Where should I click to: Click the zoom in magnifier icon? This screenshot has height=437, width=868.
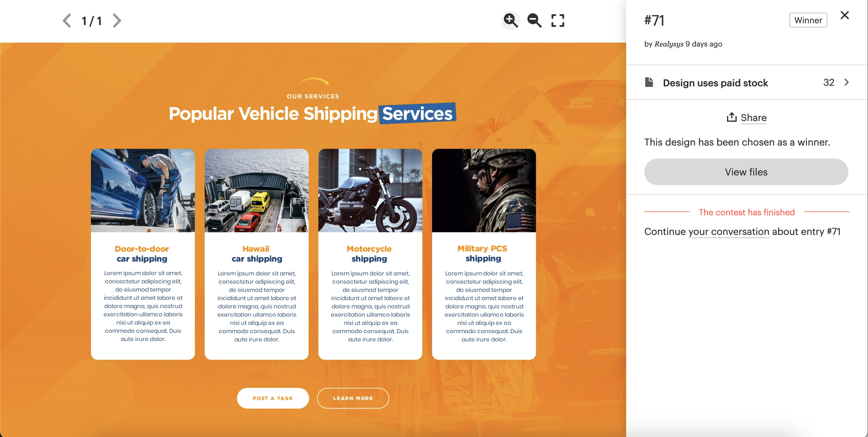[511, 21]
